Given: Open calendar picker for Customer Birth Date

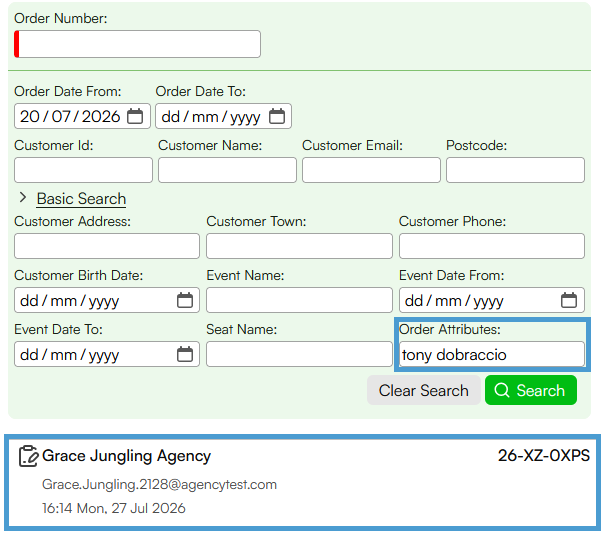Looking at the screenshot, I should click(x=185, y=300).
